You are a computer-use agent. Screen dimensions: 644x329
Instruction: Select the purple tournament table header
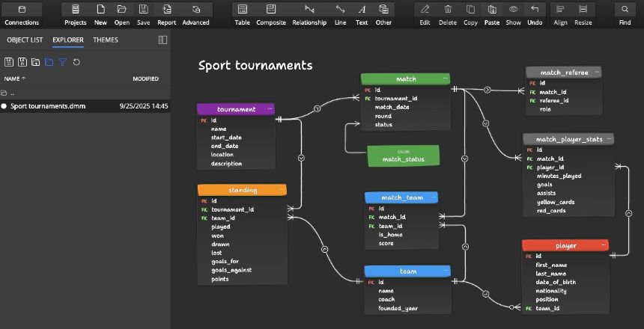pyautogui.click(x=236, y=109)
